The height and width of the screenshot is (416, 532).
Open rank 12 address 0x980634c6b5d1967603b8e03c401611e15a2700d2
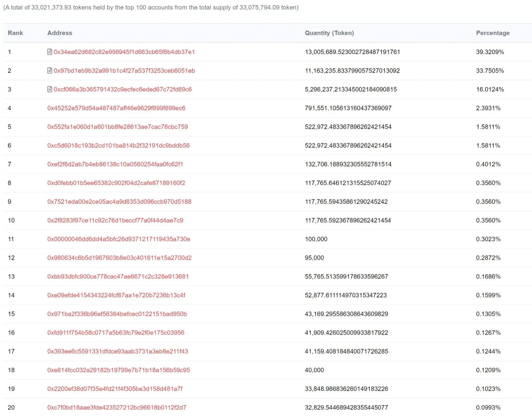(x=120, y=258)
